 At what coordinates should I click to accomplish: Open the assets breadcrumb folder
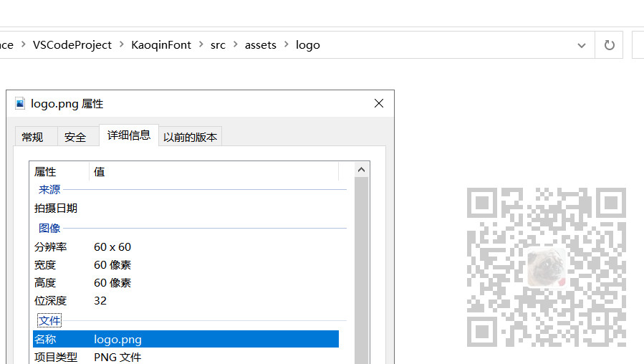(260, 44)
